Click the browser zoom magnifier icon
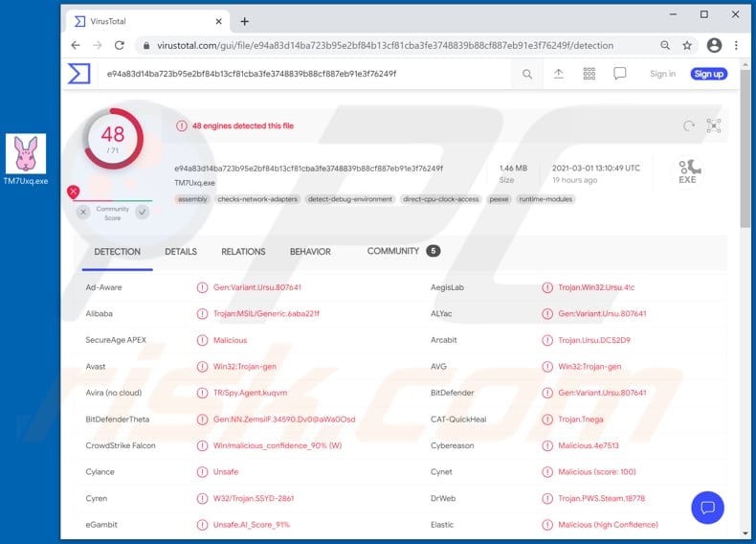The width and height of the screenshot is (756, 544). pyautogui.click(x=665, y=45)
